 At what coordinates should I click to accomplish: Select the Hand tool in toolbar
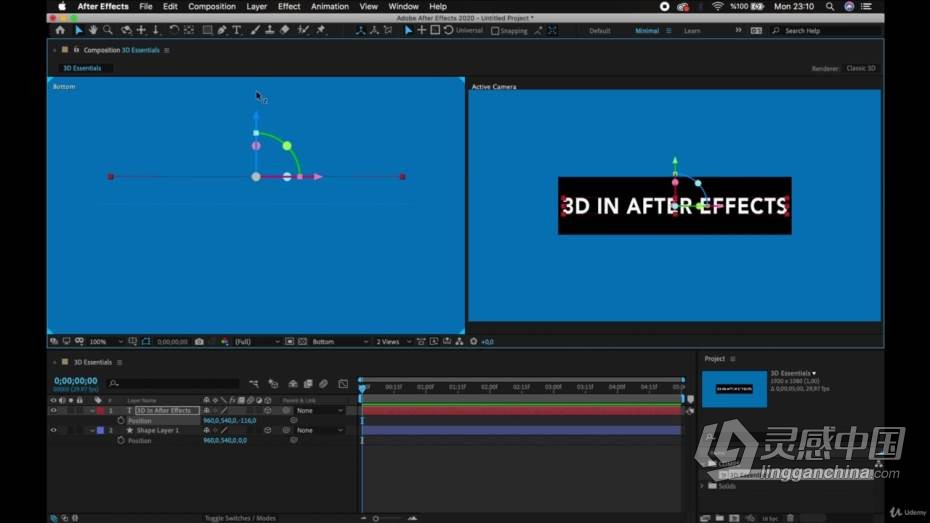pos(93,30)
